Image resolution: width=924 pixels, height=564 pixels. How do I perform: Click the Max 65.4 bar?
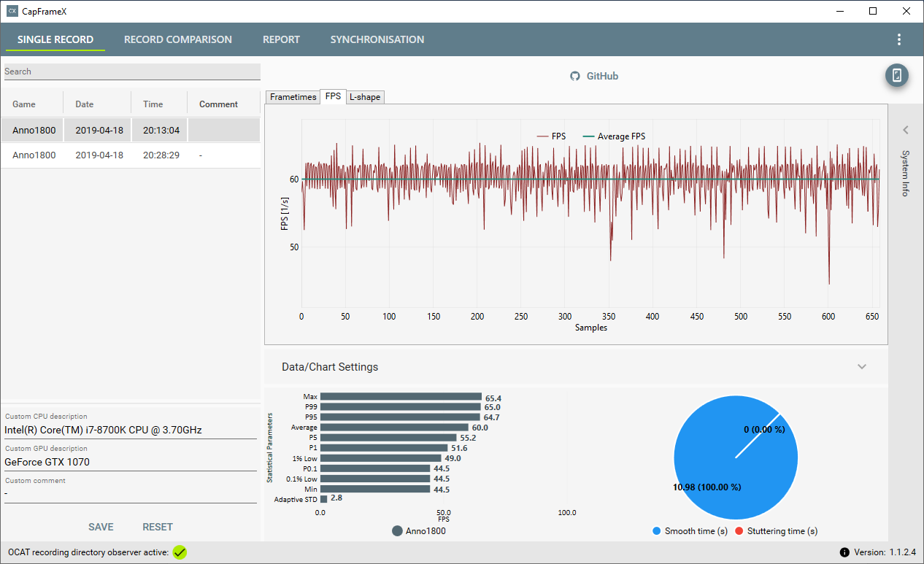[401, 397]
